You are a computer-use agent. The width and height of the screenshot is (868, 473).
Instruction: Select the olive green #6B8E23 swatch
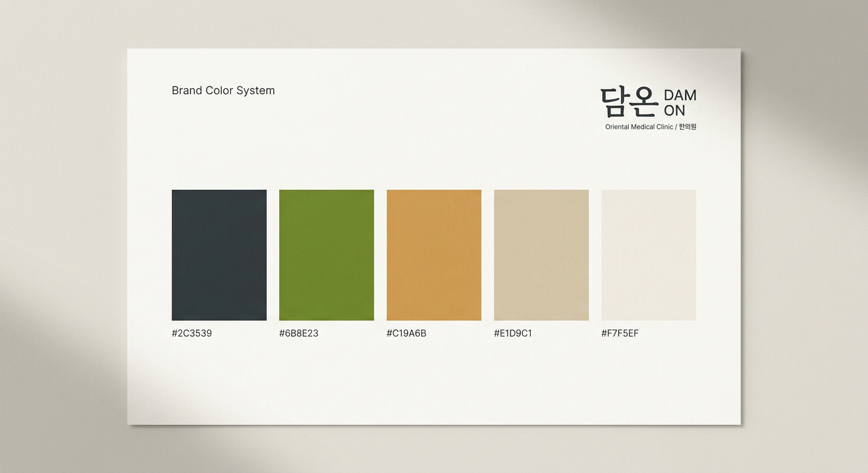326,255
